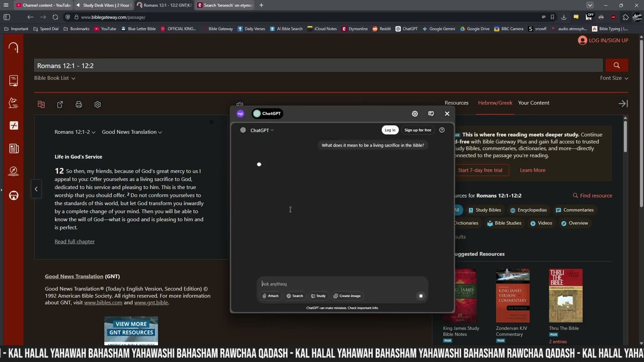Filter resources by Study Bibles
The width and height of the screenshot is (644, 362).
click(x=485, y=210)
